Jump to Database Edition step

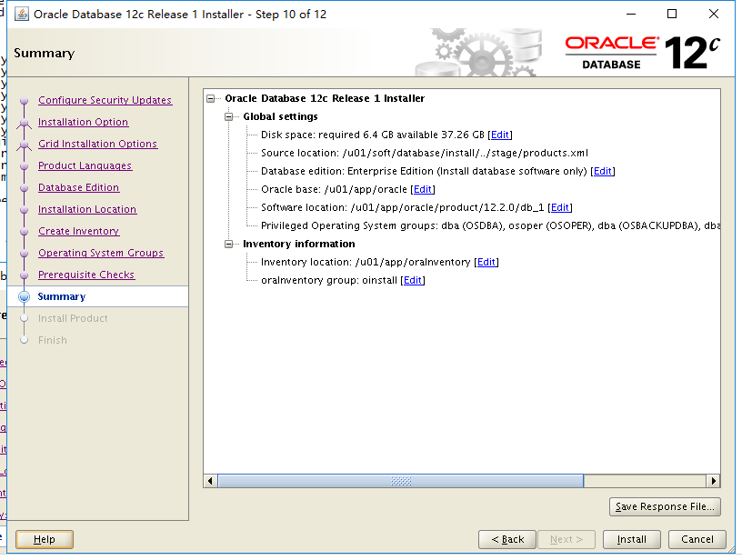tap(78, 187)
